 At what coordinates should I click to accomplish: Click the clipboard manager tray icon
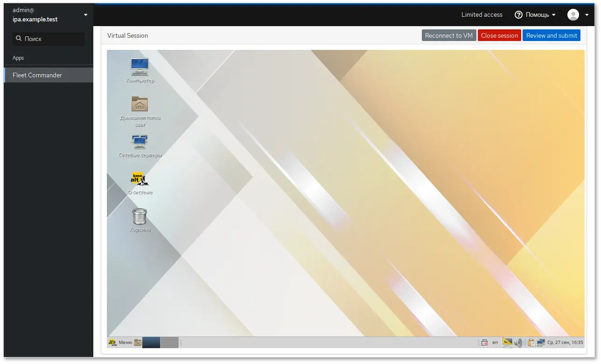[x=531, y=343]
